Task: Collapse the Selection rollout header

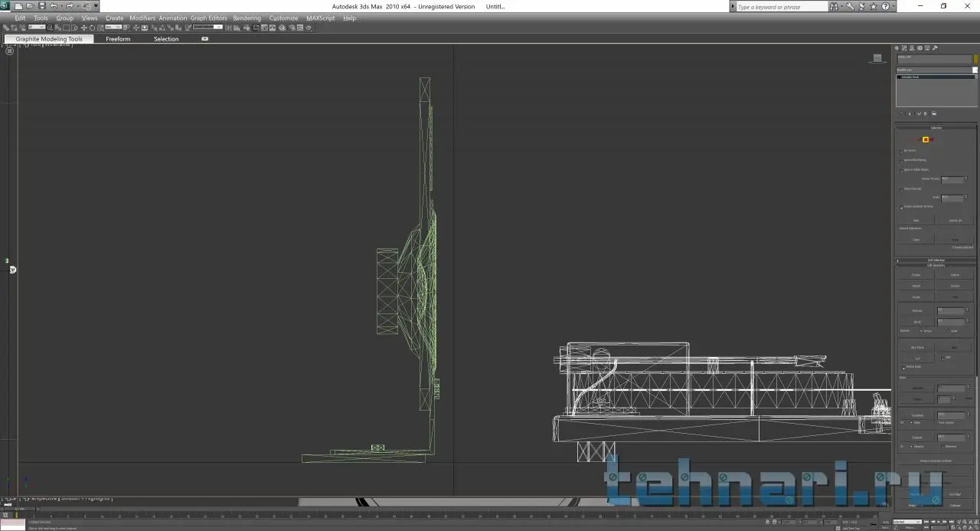Action: (x=936, y=128)
